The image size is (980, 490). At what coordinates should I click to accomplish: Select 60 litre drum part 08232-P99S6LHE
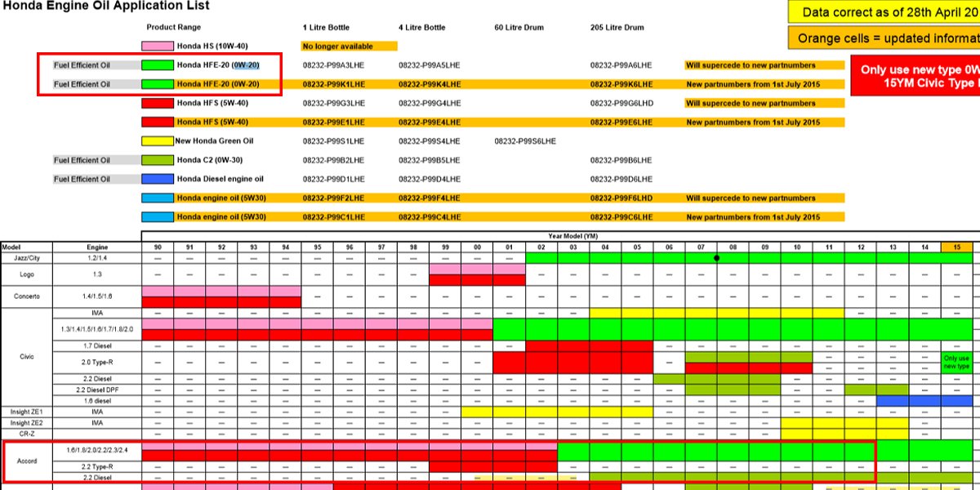coord(525,141)
